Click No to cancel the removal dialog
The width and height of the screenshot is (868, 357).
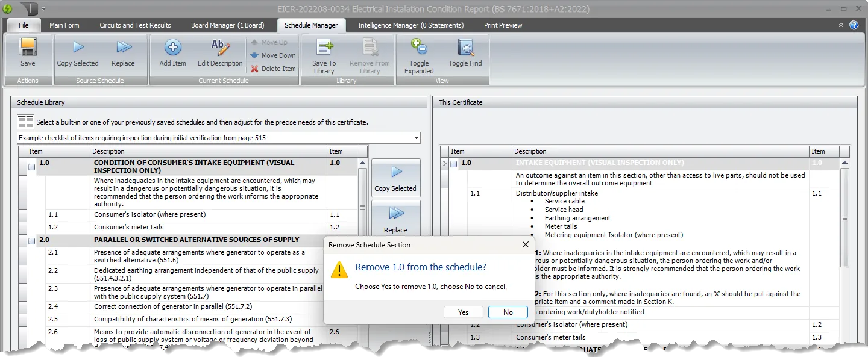click(x=508, y=312)
